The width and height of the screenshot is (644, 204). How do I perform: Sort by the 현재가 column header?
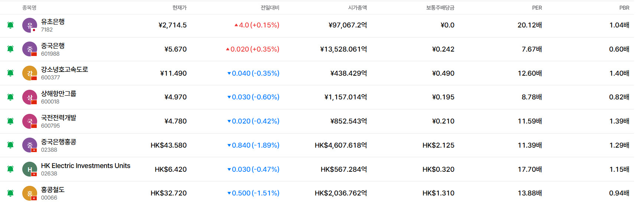179,8
